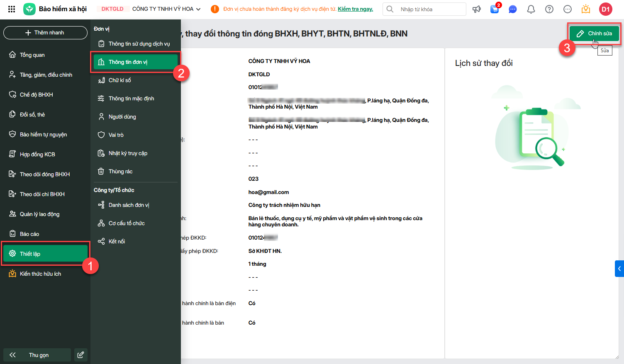
Task: Open Chữ kí số menu item
Action: coord(119,80)
